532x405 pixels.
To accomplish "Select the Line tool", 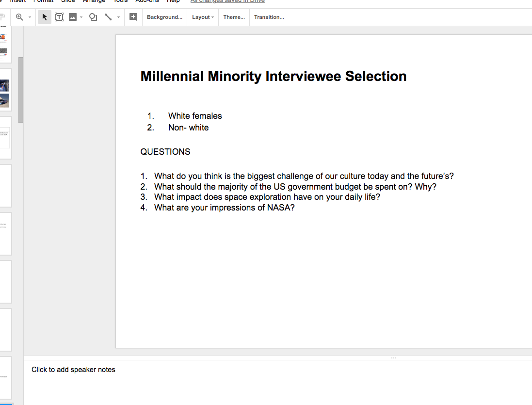I will click(108, 17).
